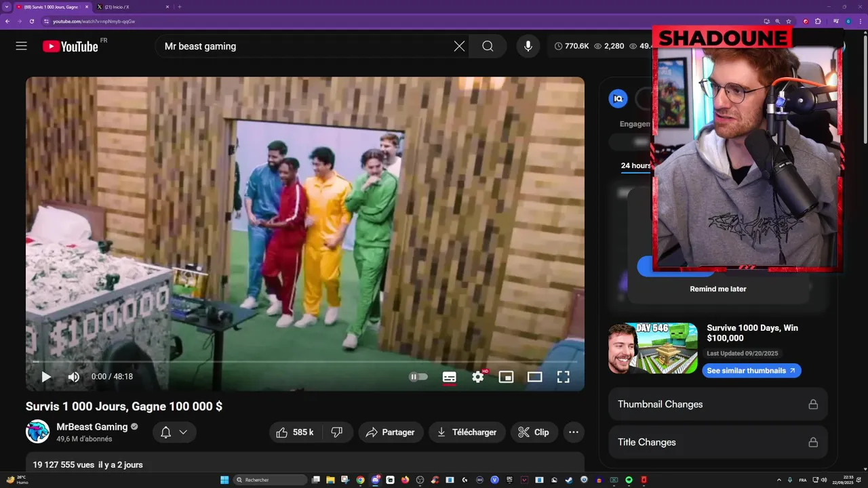Click the Télécharger button
This screenshot has height=488, width=868.
[x=467, y=432]
